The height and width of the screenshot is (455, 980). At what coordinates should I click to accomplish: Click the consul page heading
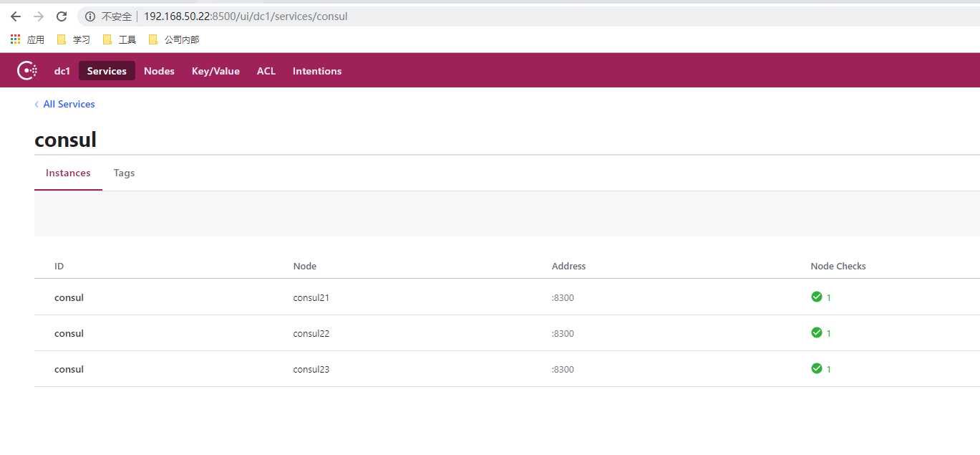point(65,140)
